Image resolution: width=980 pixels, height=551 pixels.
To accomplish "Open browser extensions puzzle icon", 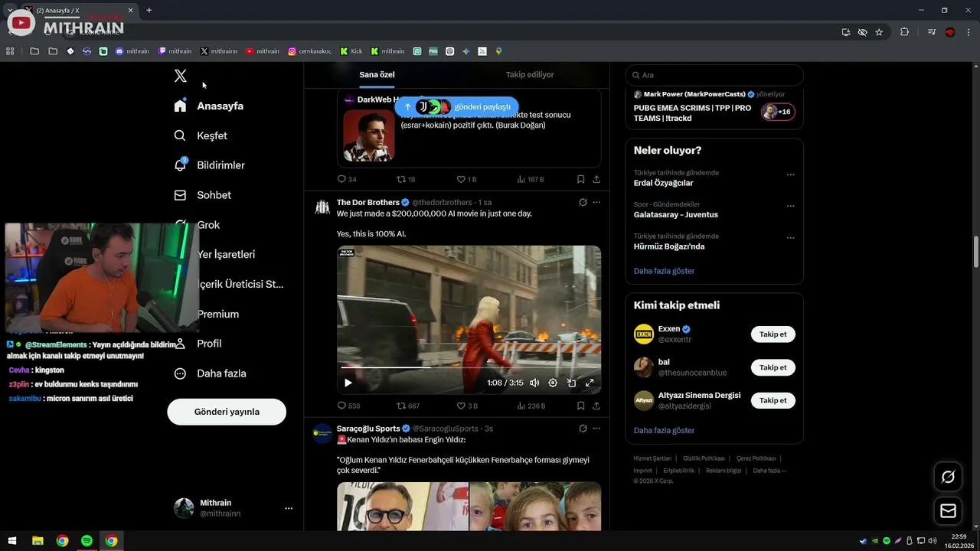I will point(904,32).
